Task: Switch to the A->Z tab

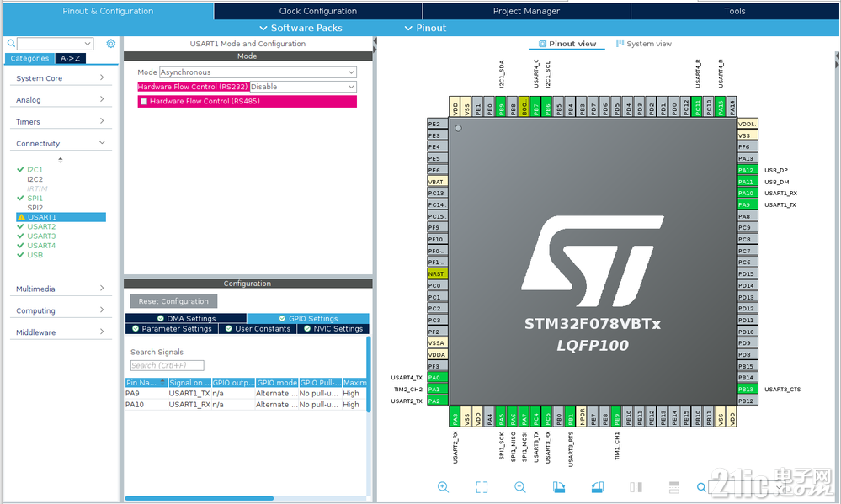Action: 70,58
